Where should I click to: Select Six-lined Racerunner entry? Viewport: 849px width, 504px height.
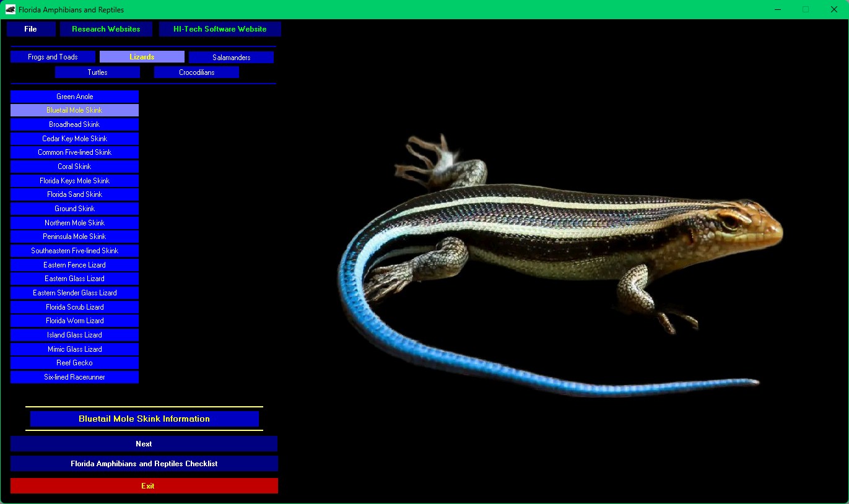click(x=74, y=377)
